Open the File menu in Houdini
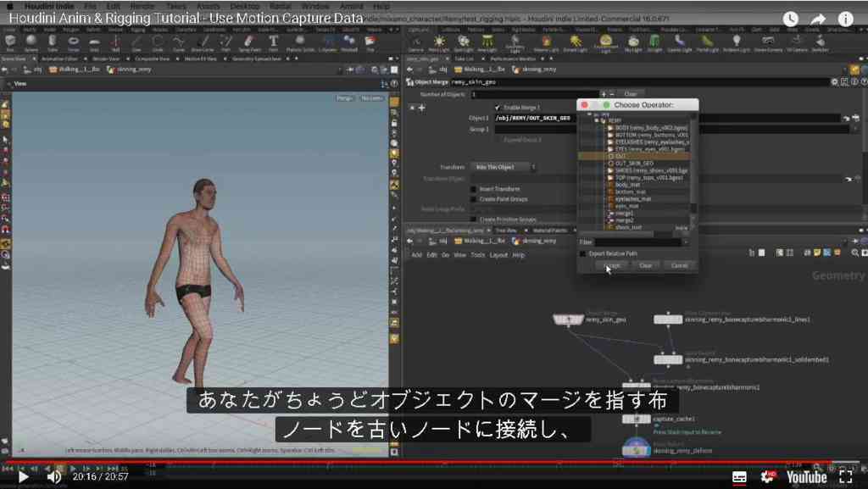This screenshot has height=489, width=868. click(90, 6)
